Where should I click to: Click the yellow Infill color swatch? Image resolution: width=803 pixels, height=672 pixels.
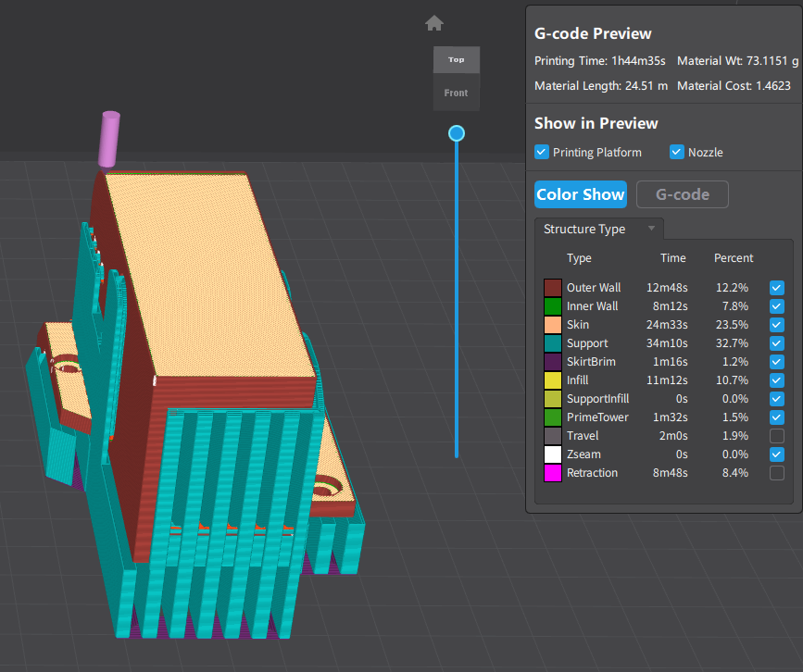point(553,380)
